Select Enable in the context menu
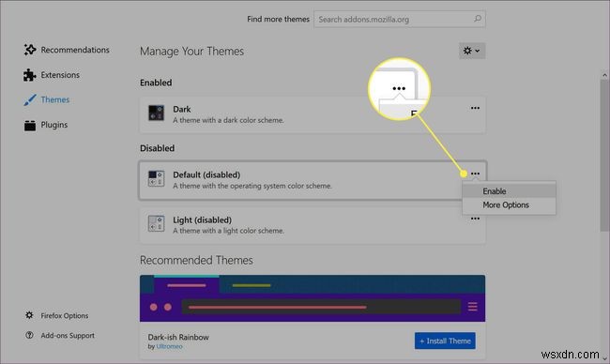 tap(509, 191)
